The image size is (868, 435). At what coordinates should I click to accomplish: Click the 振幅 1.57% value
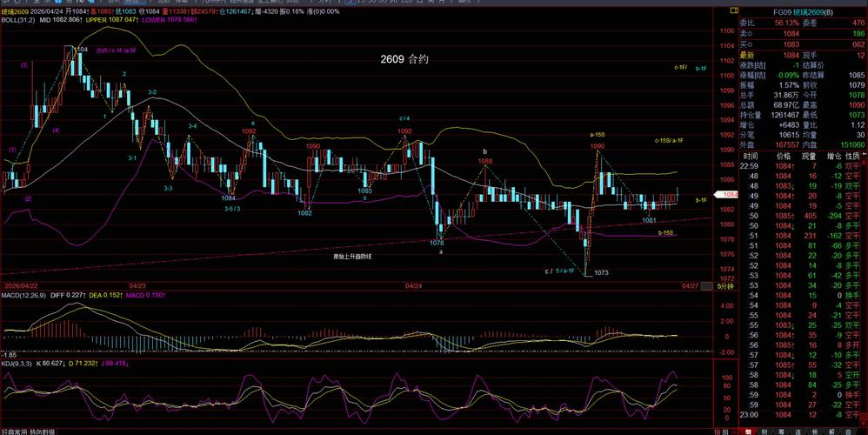790,85
